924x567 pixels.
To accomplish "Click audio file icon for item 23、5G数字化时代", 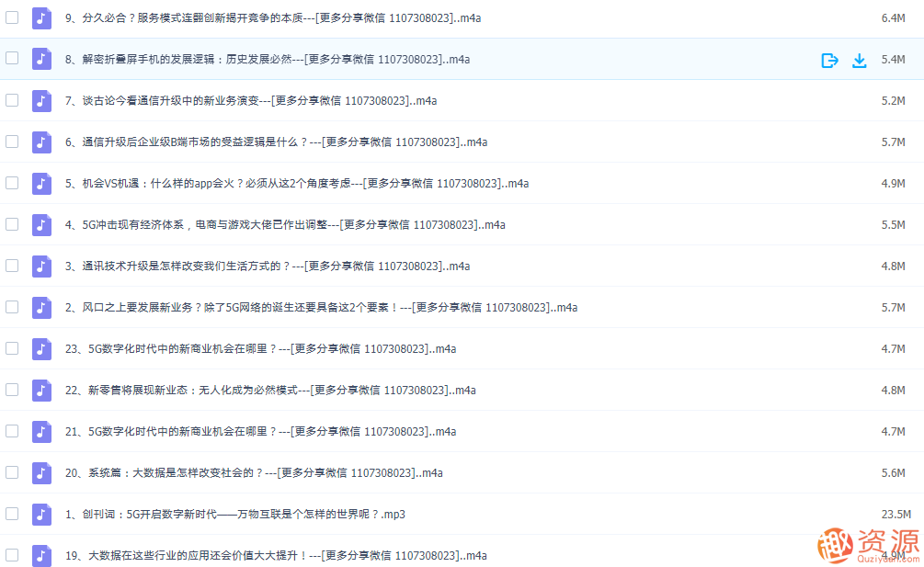I will pyautogui.click(x=41, y=348).
